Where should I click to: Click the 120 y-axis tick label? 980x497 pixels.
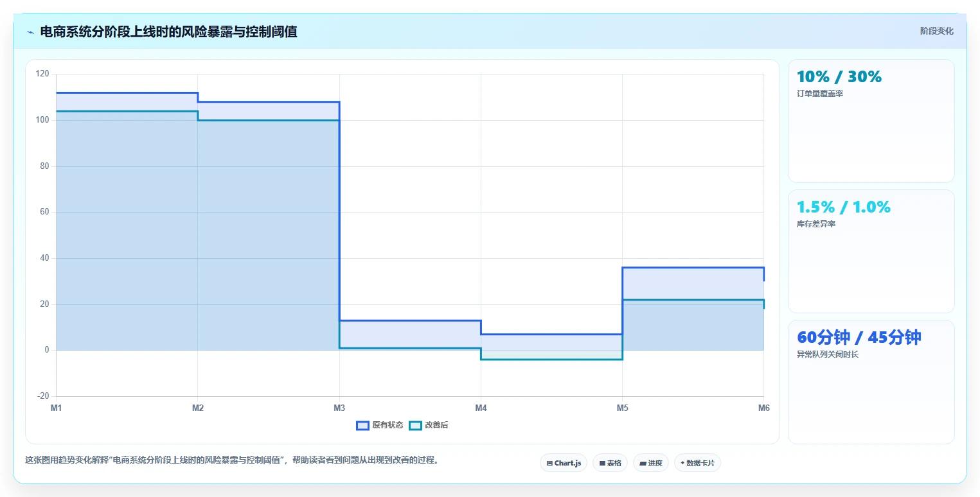[x=42, y=74]
